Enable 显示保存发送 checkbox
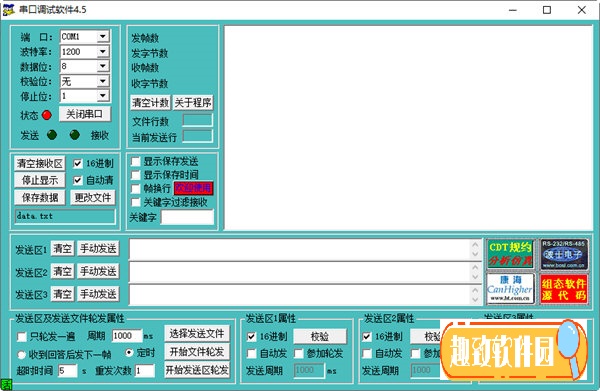 point(136,161)
